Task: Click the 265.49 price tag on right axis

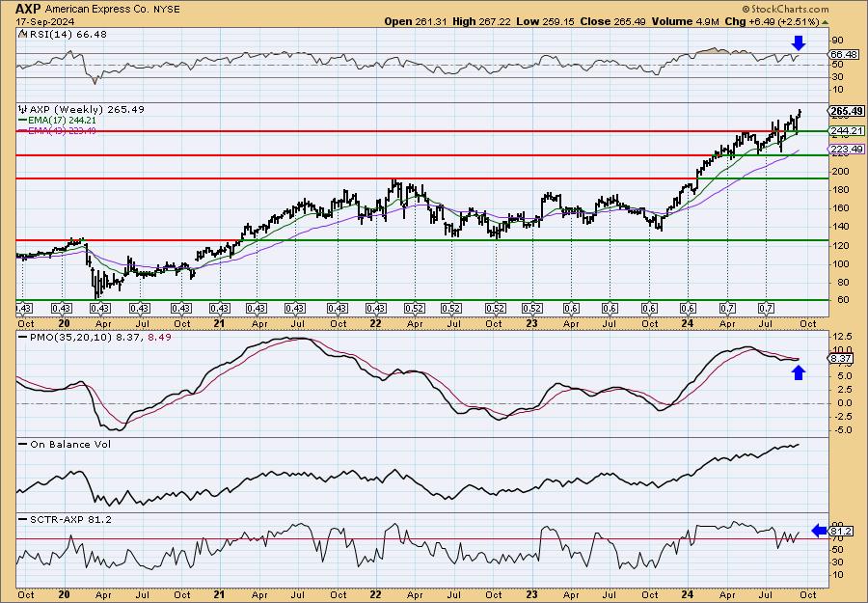Action: pyautogui.click(x=847, y=111)
